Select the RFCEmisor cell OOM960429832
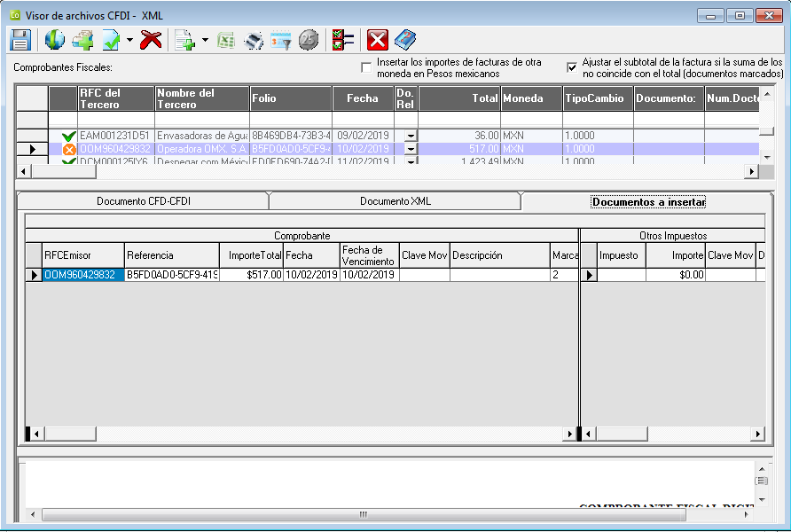791x532 pixels. [80, 275]
